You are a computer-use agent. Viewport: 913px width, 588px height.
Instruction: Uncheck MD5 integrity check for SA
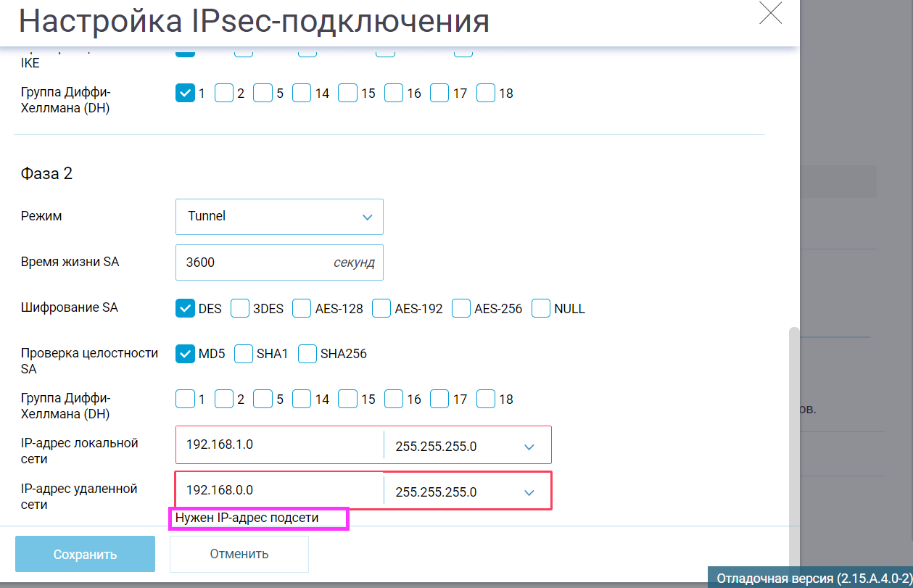click(x=186, y=354)
